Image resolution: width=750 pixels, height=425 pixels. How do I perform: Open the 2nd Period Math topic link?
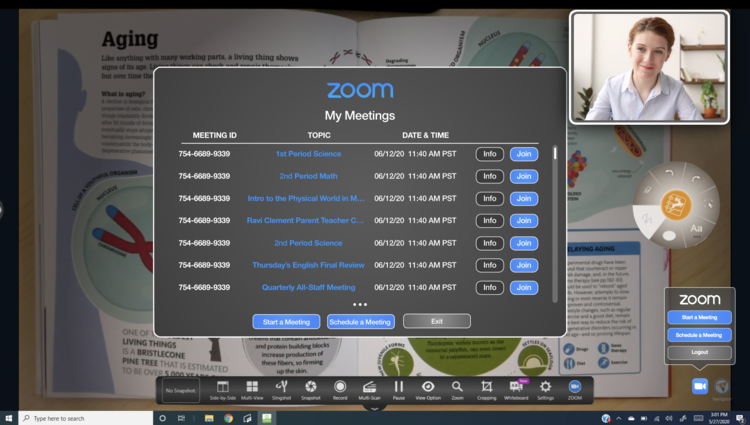309,176
